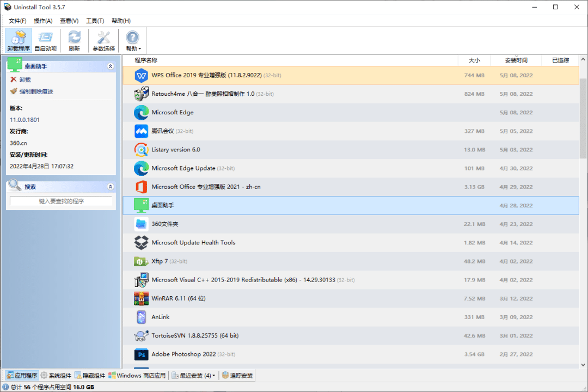The width and height of the screenshot is (588, 392).
Task: Switch to the 系统组件 tab
Action: [x=56, y=376]
